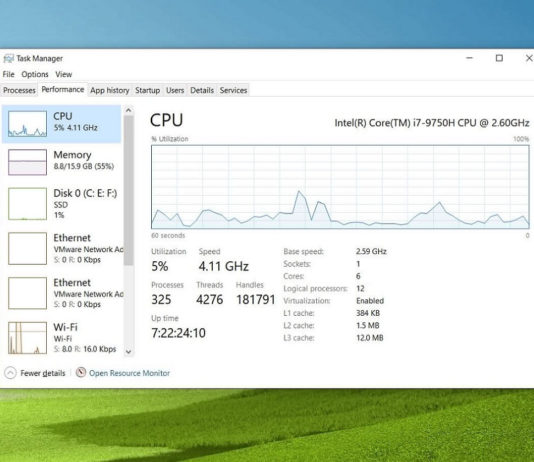Click the 4.11 GHz speed value
Viewport: 534px width, 462px height.
224,266
